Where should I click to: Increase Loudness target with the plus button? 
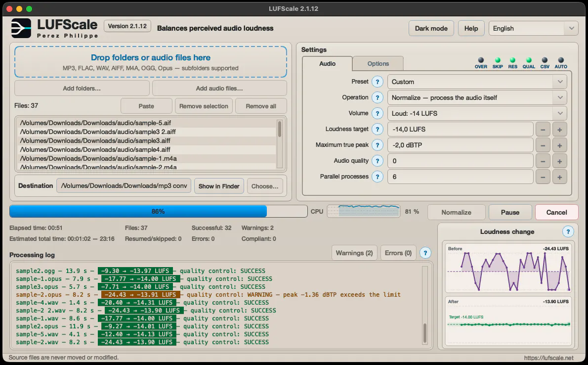point(559,130)
